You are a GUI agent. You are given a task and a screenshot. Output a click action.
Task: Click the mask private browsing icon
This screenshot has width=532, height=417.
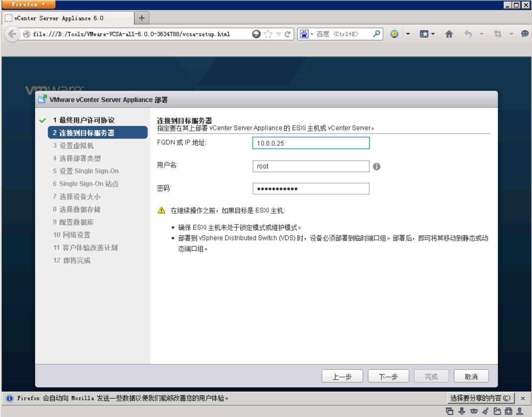[x=474, y=411]
